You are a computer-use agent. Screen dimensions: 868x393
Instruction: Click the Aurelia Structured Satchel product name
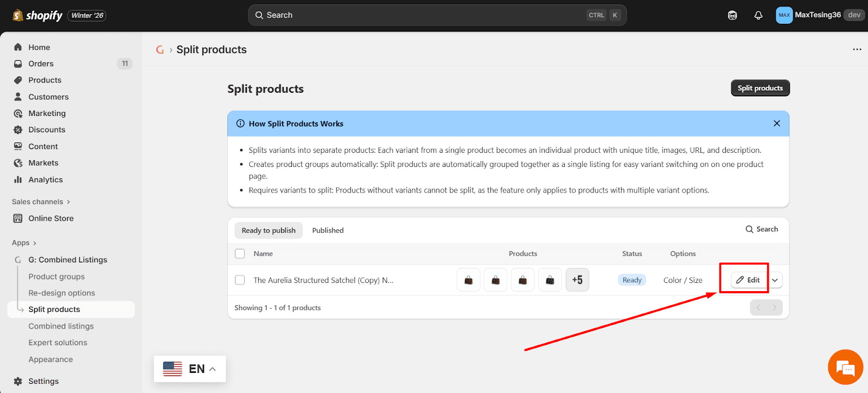[x=323, y=280]
